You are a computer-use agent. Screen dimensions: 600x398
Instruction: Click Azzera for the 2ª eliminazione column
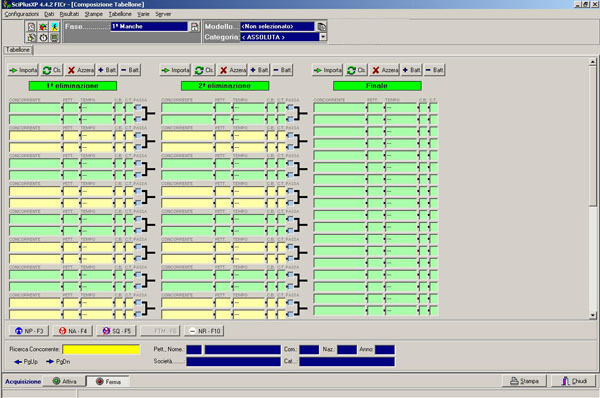(x=233, y=70)
